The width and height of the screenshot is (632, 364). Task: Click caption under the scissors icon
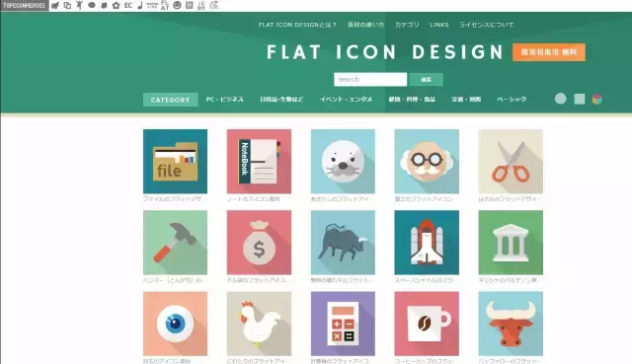point(508,199)
